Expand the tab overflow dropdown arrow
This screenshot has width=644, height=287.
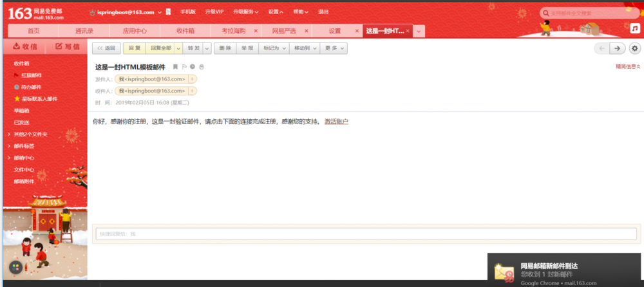tap(419, 31)
